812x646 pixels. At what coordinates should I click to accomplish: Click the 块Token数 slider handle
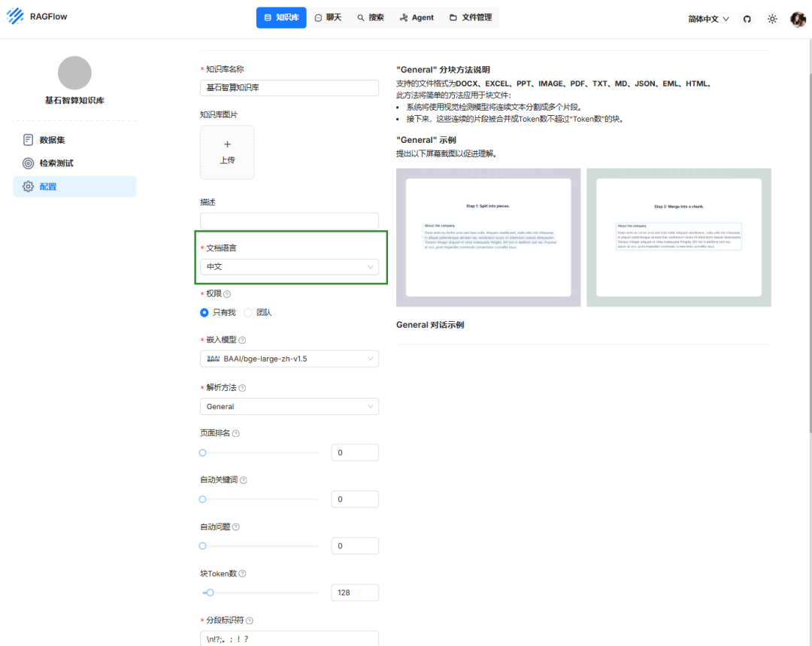click(x=210, y=593)
